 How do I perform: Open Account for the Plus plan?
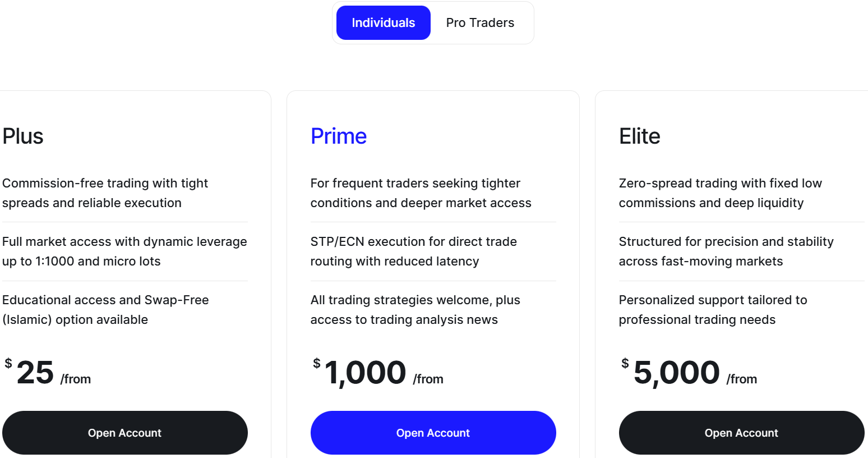pyautogui.click(x=124, y=433)
